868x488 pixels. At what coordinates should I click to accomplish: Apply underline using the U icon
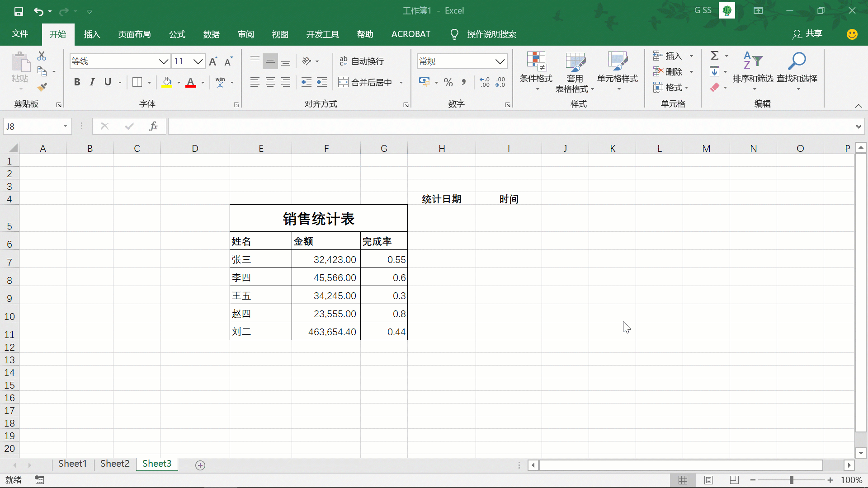(107, 82)
